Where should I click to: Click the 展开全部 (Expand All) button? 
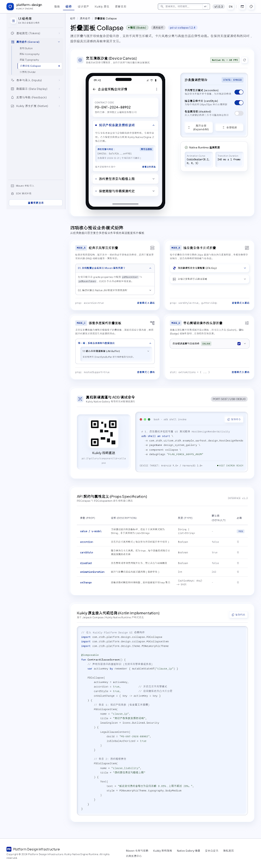pyautogui.click(x=198, y=127)
